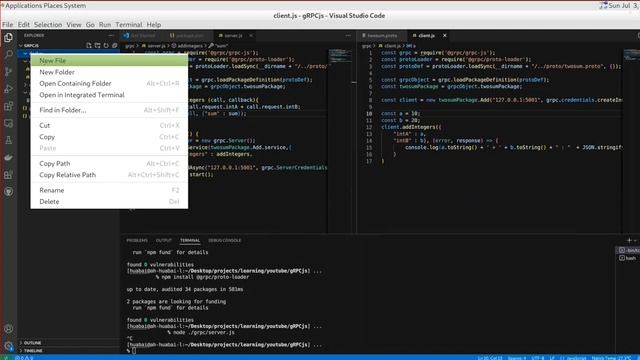
Task: Add a new terminal with plus icon
Action: point(629,240)
